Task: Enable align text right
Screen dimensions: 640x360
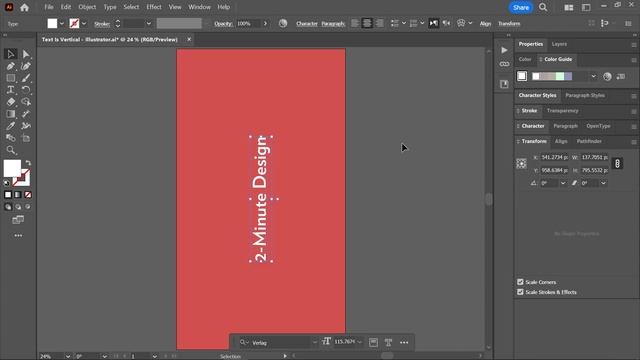Action: (x=380, y=24)
